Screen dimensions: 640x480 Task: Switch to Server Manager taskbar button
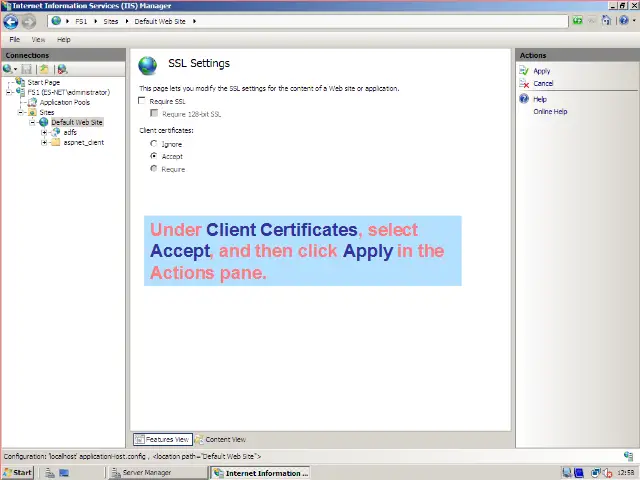coord(157,473)
